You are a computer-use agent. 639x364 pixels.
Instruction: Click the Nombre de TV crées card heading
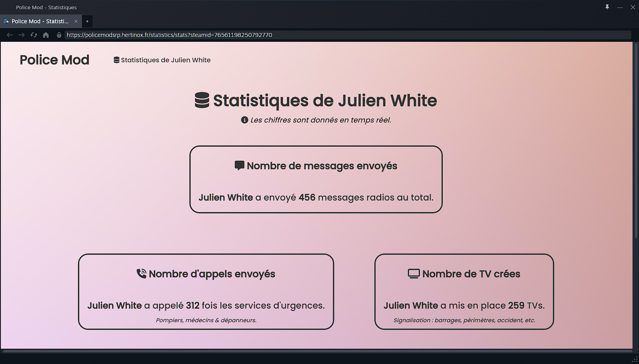point(471,274)
